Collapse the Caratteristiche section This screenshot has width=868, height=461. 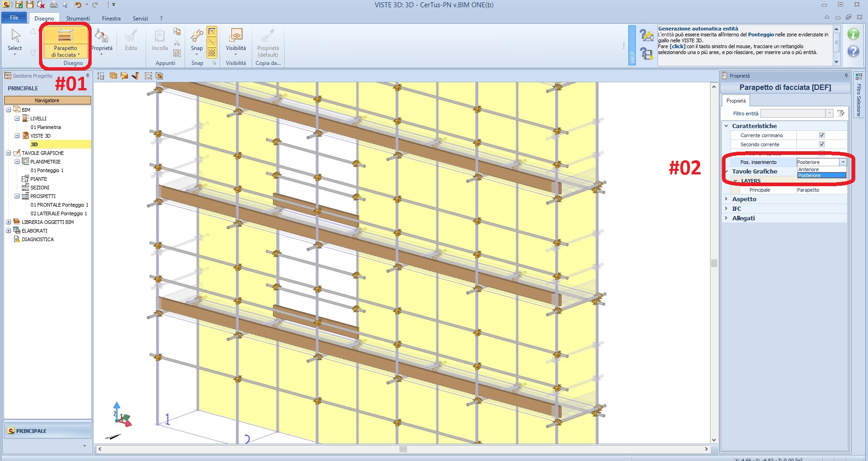[x=726, y=126]
